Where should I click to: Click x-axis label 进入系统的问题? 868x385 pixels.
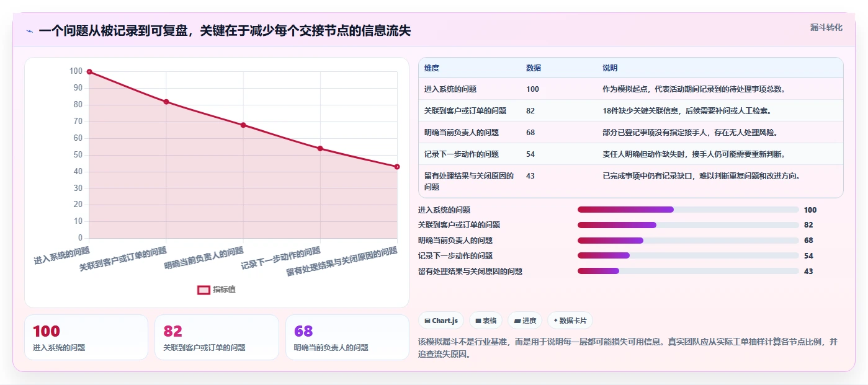pos(62,256)
